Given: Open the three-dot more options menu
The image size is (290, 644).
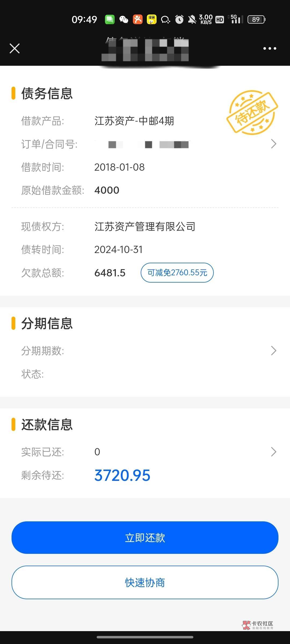Looking at the screenshot, I should coord(270,49).
